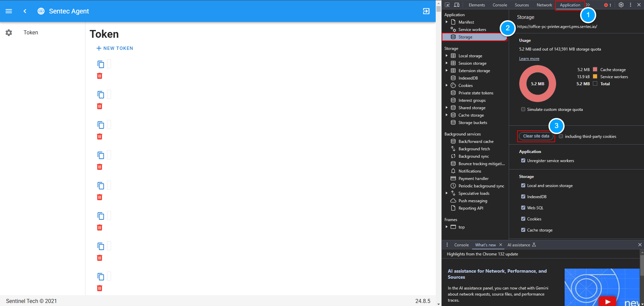This screenshot has width=644, height=306.
Task: Click the Clear site data button
Action: (536, 136)
